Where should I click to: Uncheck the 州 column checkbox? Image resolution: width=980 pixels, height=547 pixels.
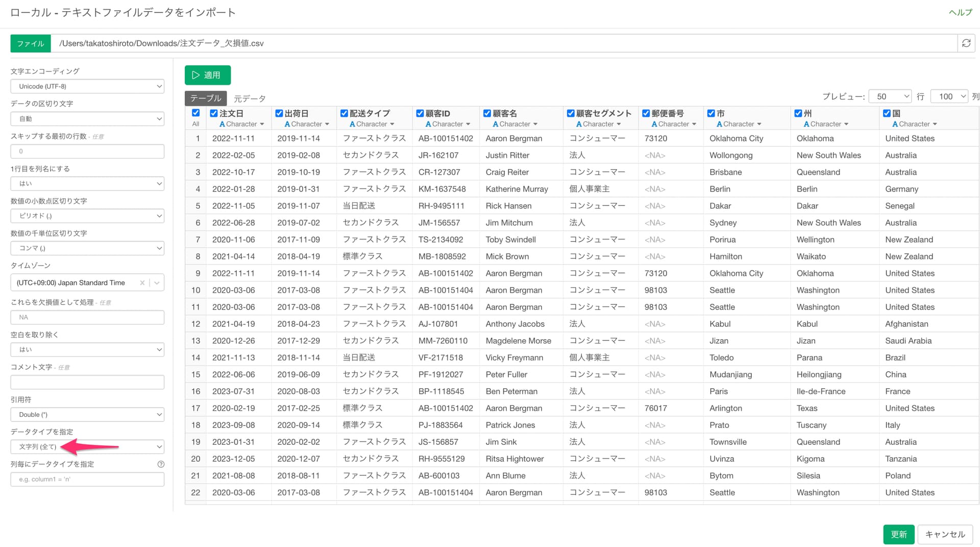tap(798, 113)
